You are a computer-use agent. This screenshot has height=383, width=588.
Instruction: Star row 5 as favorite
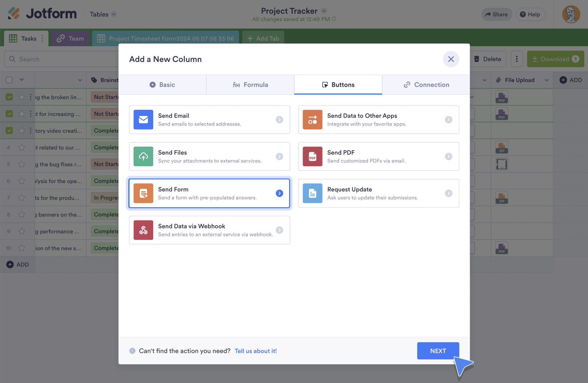pyautogui.click(x=21, y=164)
